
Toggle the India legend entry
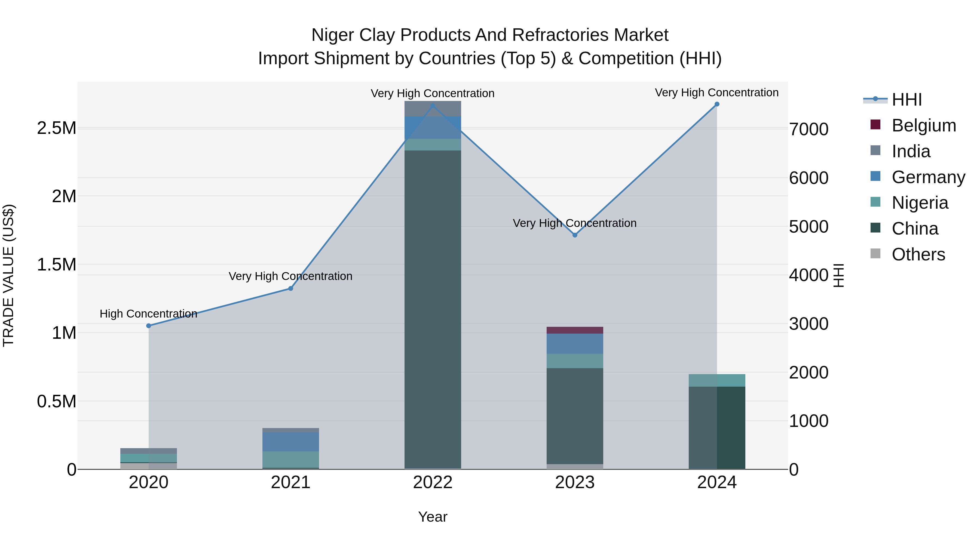point(900,151)
